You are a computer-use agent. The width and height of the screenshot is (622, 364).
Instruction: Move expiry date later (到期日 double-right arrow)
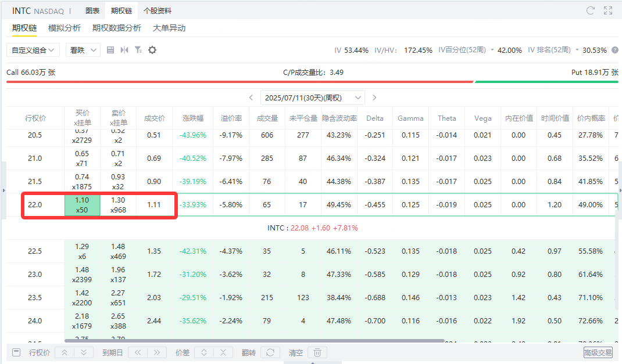(x=157, y=352)
